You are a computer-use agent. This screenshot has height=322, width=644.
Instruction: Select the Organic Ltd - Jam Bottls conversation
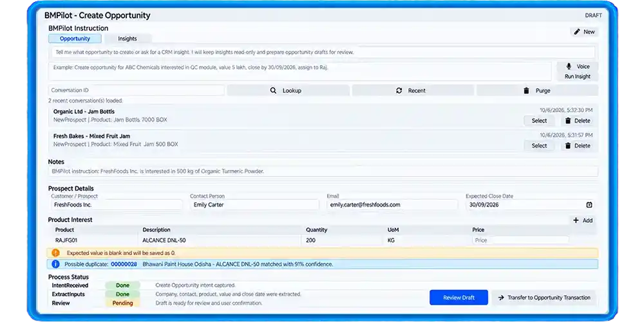539,120
